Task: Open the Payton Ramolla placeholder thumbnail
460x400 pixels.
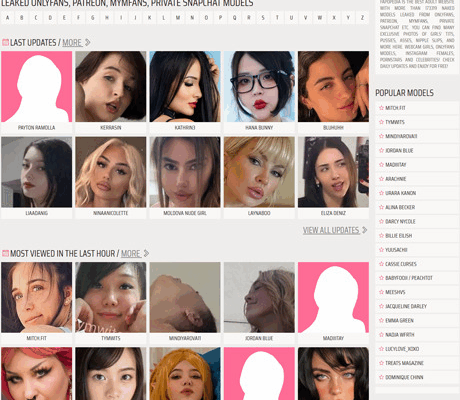Action: (37, 86)
